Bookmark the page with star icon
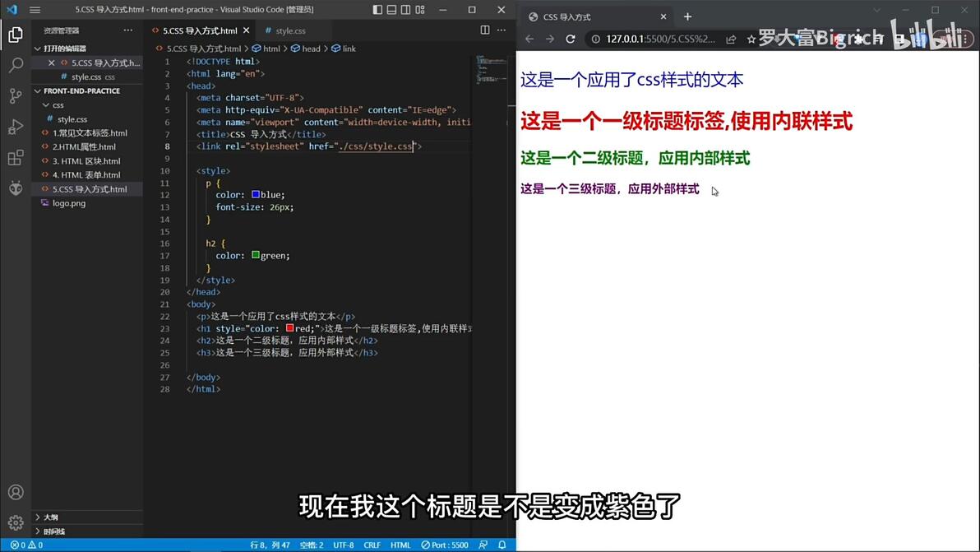The height and width of the screenshot is (552, 980). click(751, 39)
